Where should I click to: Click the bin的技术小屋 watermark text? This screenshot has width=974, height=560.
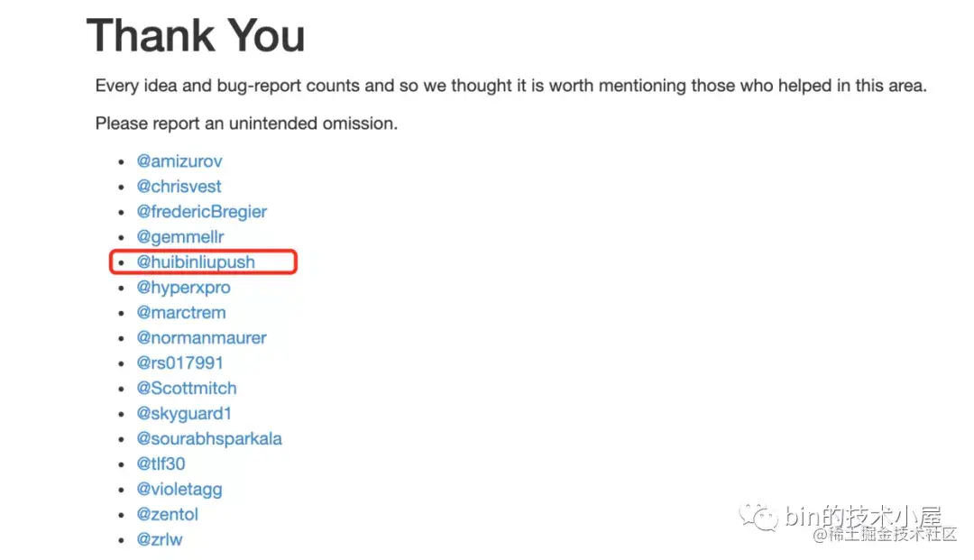[x=863, y=517]
